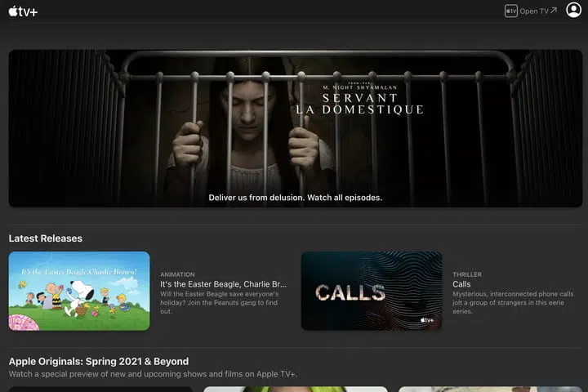The height and width of the screenshot is (392, 588).
Task: Click 'Watch a special preview of new and upcoming shows' subtitle
Action: (x=153, y=374)
